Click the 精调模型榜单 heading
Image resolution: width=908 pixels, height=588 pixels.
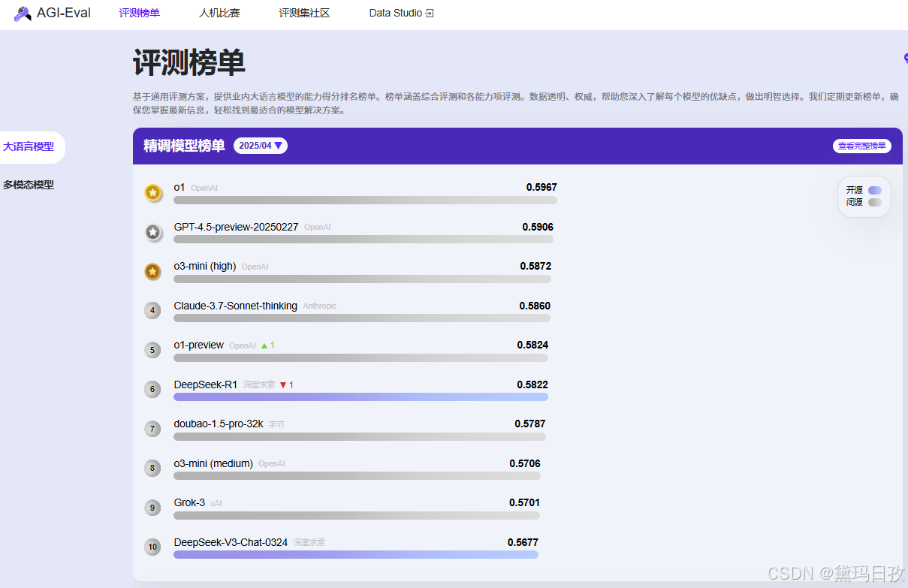pos(184,146)
